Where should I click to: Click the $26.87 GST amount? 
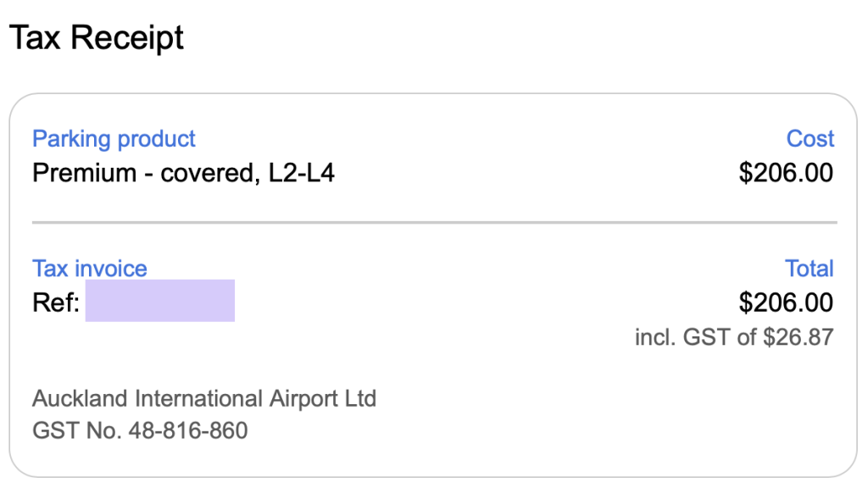point(798,337)
